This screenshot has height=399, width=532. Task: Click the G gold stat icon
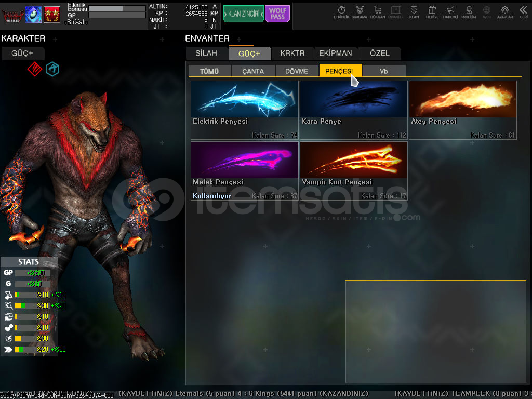(x=8, y=283)
